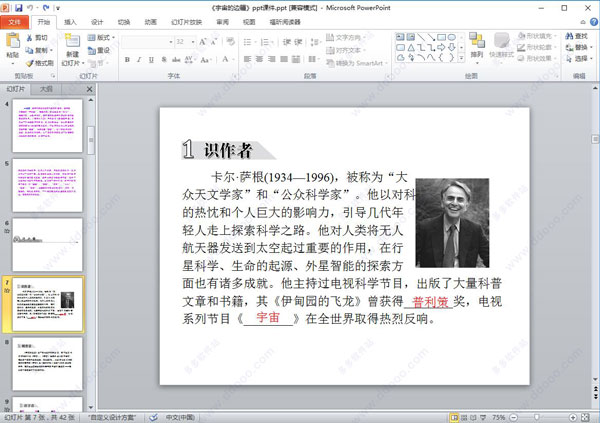Click Fit slide to window icon
The width and height of the screenshot is (600, 423).
[585, 417]
